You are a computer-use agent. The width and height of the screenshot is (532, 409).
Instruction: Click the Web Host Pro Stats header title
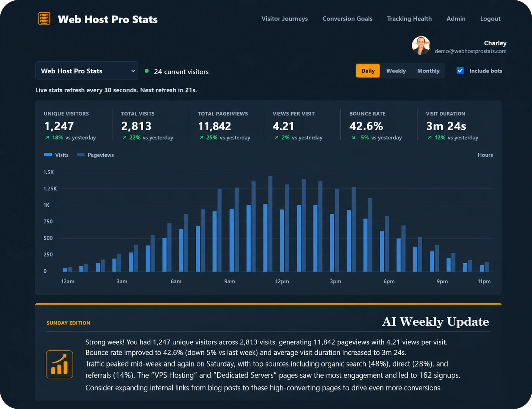tap(108, 19)
